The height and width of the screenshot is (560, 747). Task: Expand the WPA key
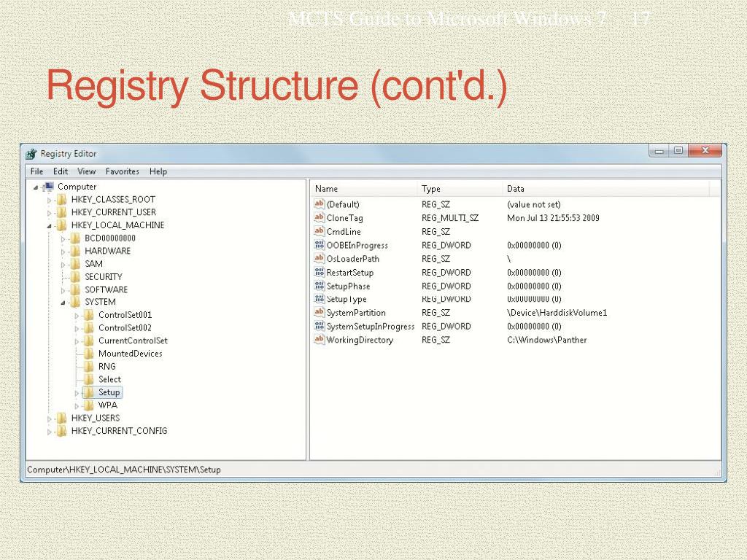(x=77, y=405)
